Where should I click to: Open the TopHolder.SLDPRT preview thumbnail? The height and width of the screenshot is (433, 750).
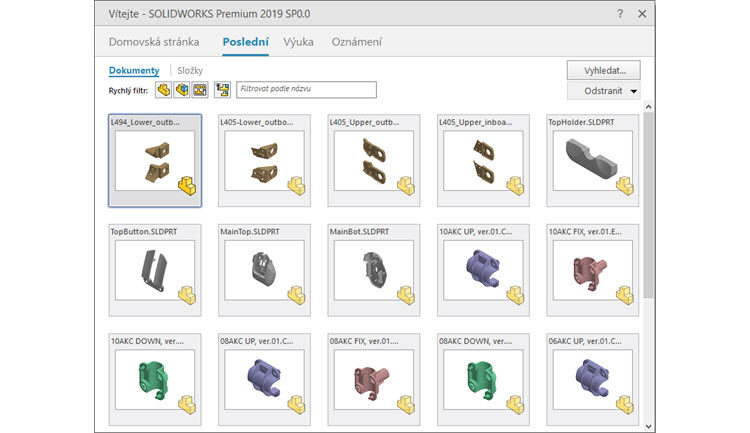pos(593,161)
